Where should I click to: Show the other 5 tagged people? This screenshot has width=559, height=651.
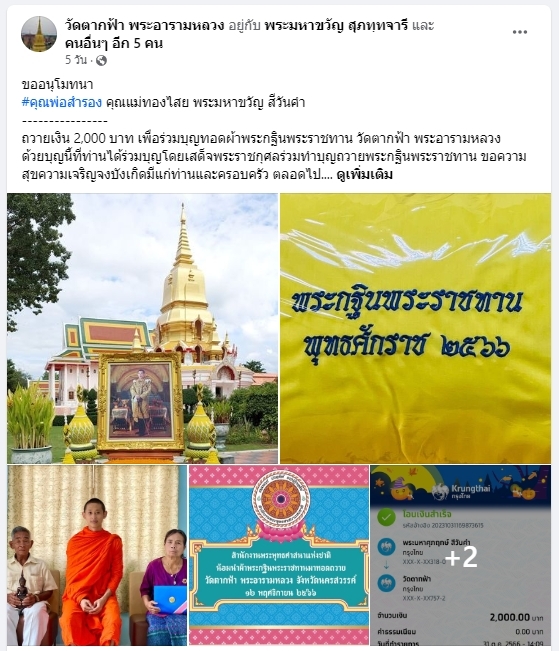click(114, 43)
